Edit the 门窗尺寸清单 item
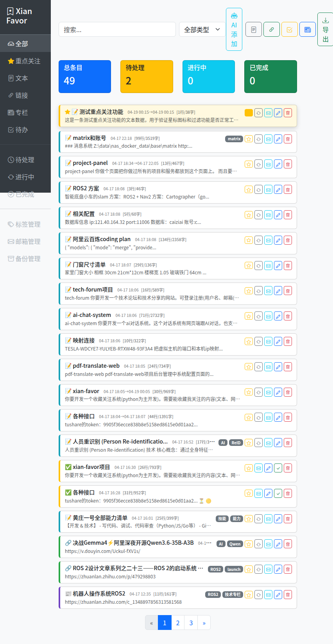333x644 pixels. (278, 265)
